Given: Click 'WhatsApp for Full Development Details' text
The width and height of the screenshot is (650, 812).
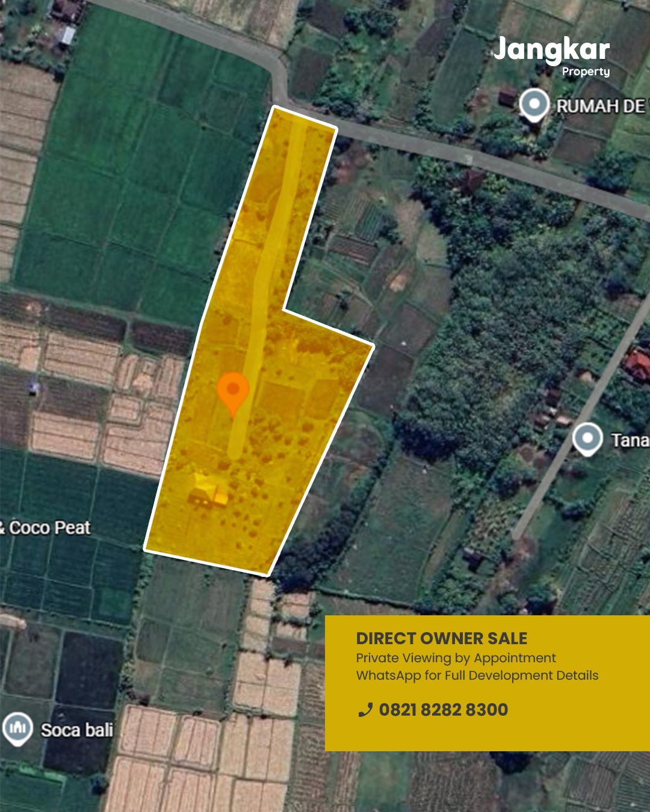Looking at the screenshot, I should [477, 675].
